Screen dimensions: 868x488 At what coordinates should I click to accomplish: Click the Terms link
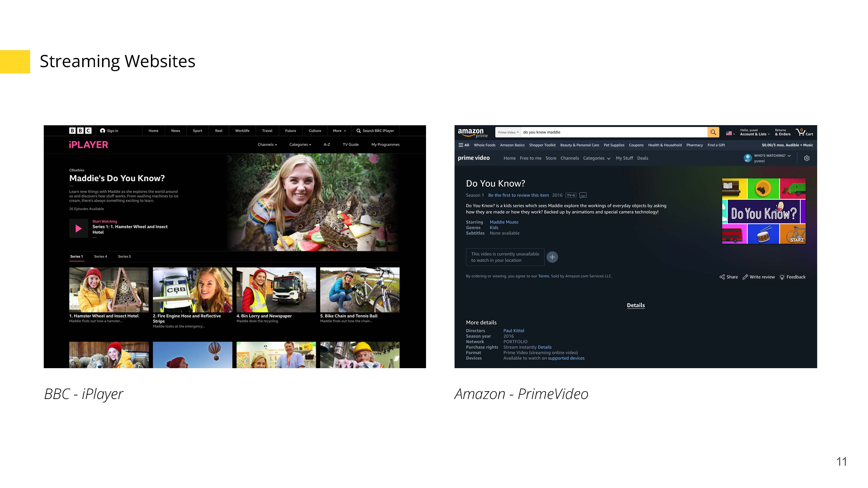[x=543, y=276]
